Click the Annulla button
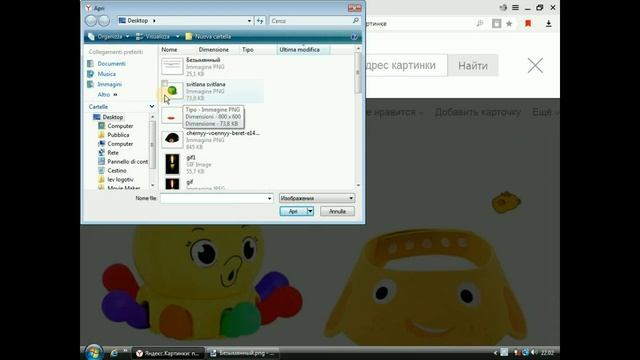The image size is (640, 360). click(x=337, y=211)
